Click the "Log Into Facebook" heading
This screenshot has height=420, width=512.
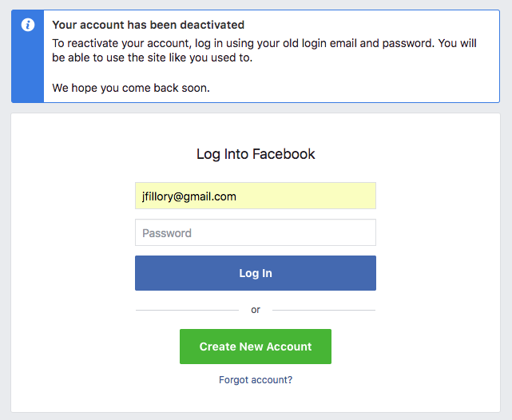[256, 154]
